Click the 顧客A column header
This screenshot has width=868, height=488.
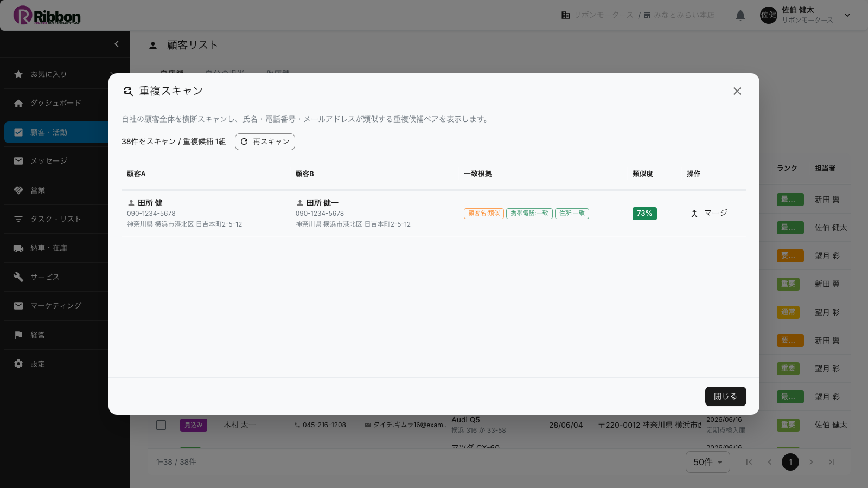pyautogui.click(x=136, y=174)
